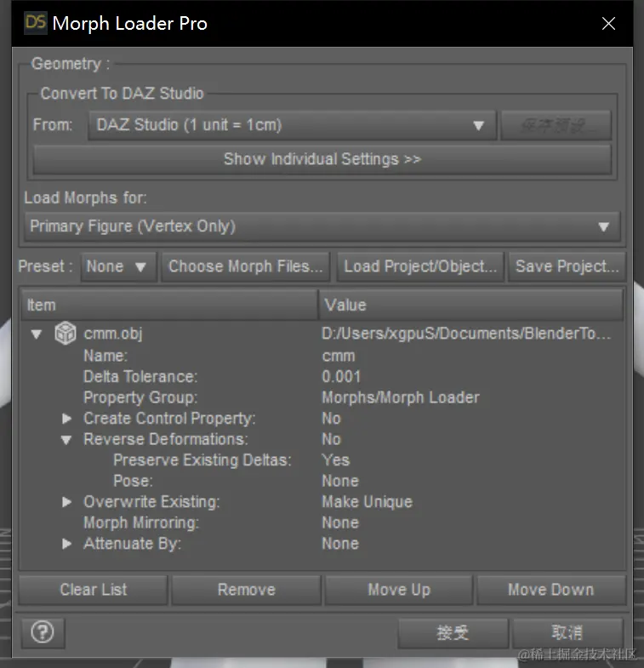This screenshot has height=668, width=644.
Task: Open the Load Morphs for dropdown
Action: pos(322,226)
